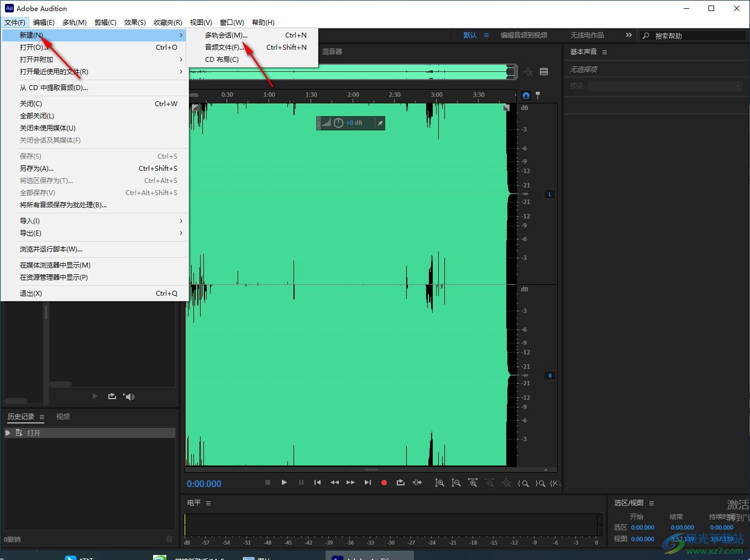The image size is (750, 560).
Task: Open the 效果(S) menu
Action: pos(135,22)
